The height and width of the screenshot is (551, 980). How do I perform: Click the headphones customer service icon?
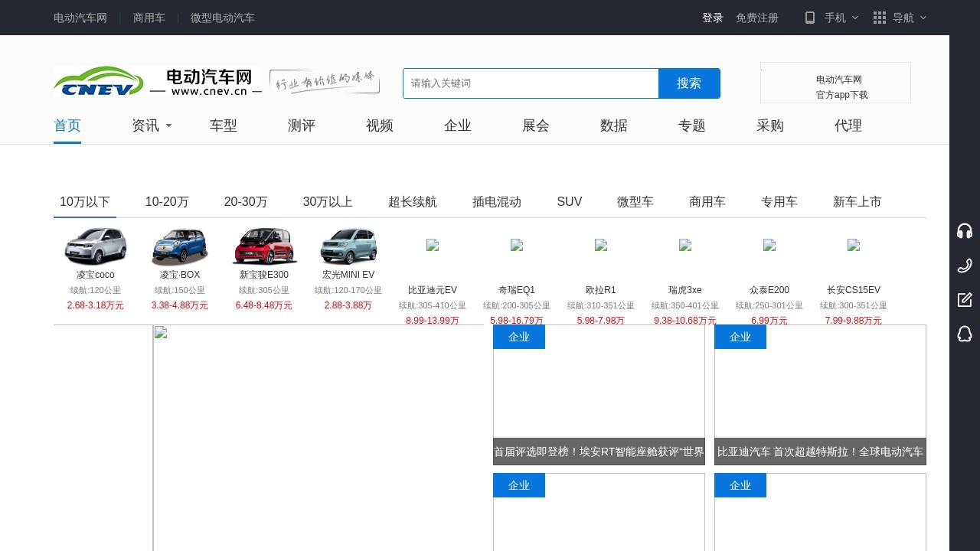tap(965, 230)
